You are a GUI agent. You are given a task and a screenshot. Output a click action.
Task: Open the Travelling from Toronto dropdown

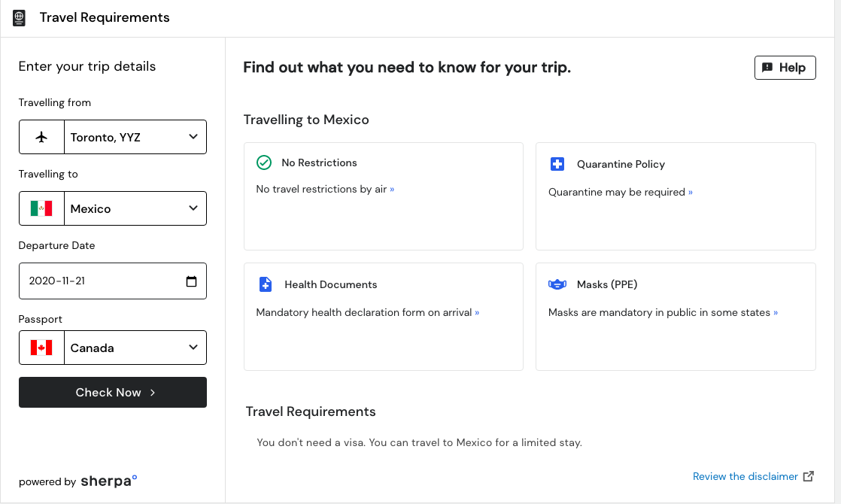pos(135,137)
